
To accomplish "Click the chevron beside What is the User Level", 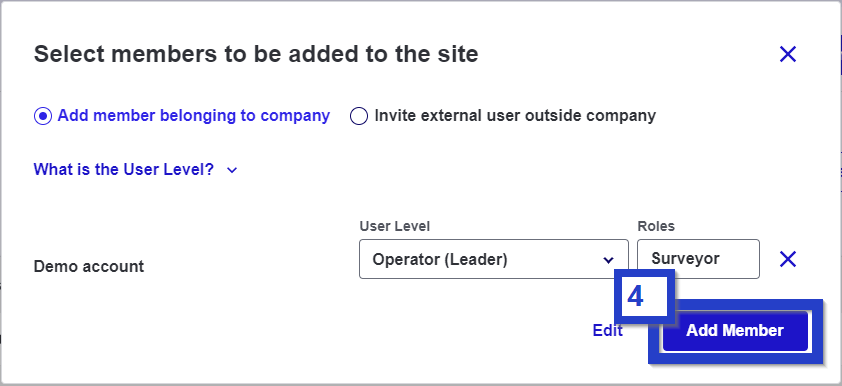I will pos(232,170).
